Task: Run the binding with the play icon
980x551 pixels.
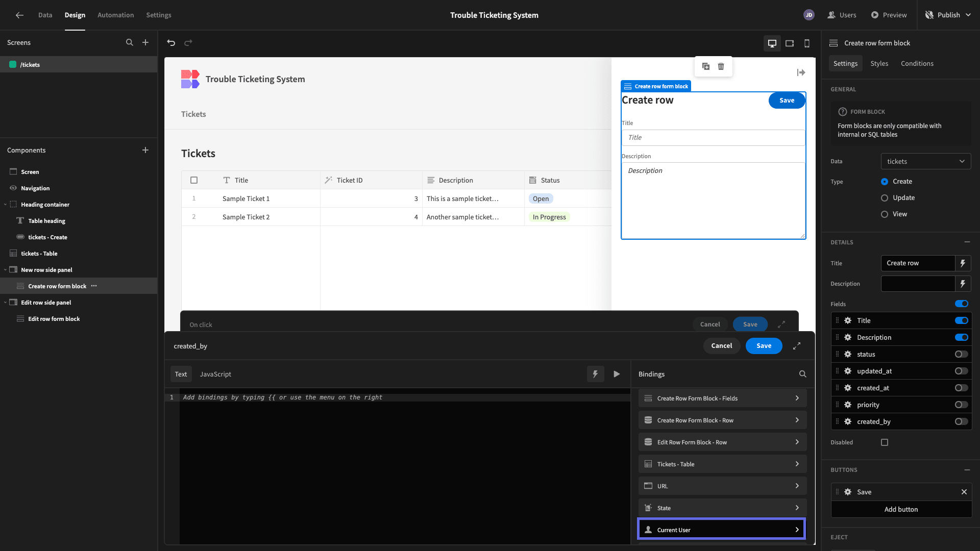Action: [x=617, y=374]
